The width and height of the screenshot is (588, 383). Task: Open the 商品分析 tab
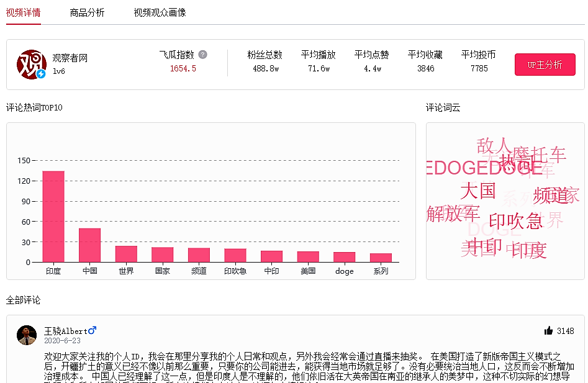pos(87,13)
